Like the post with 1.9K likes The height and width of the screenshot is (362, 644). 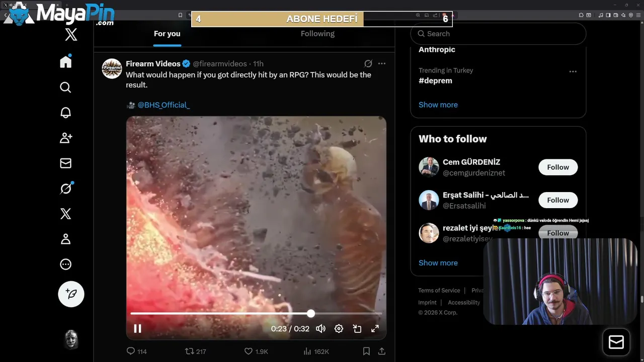click(256, 351)
